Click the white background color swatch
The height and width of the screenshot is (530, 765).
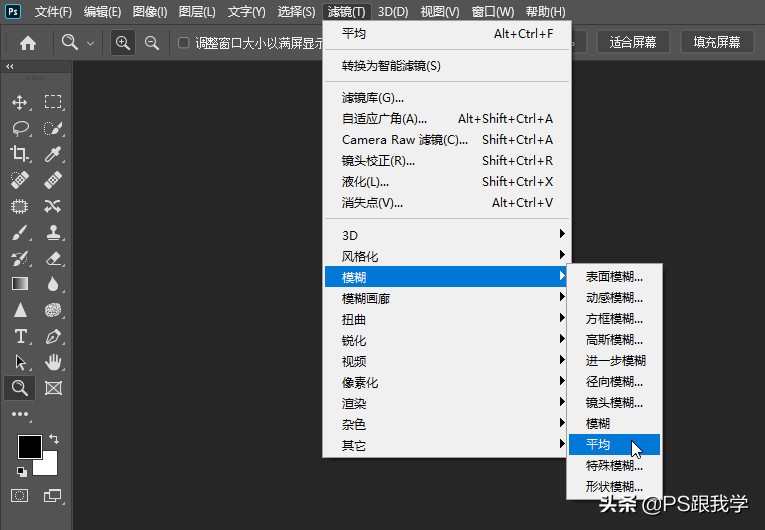(x=49, y=466)
